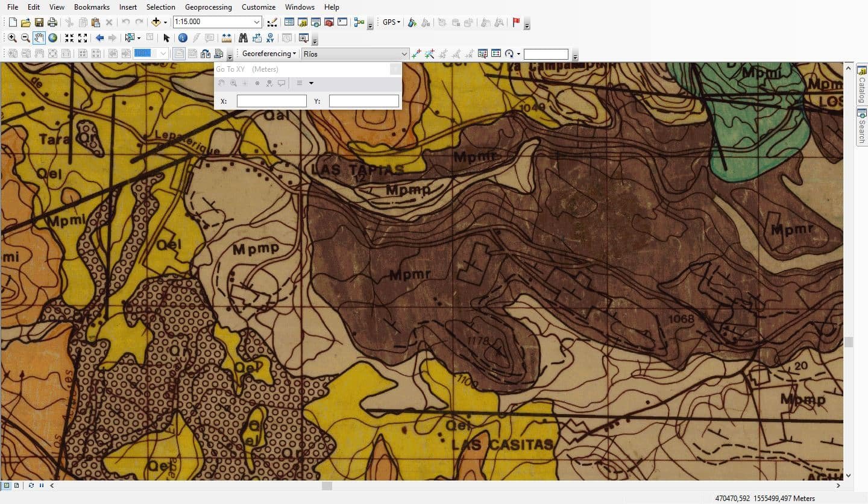
Task: Toggle Draft Mode on Layout toolbar
Action: click(179, 54)
